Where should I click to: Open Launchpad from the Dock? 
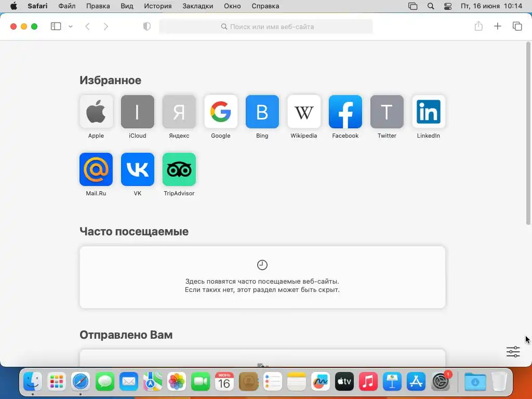pos(57,382)
